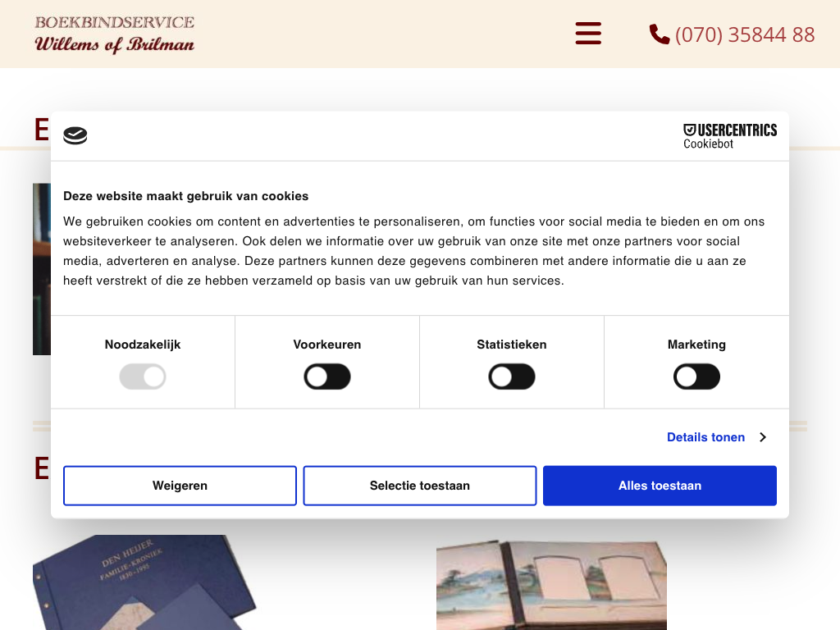Click the Boekbindservice Willems of Brilman logo
This screenshot has height=630, width=840.
pyautogui.click(x=115, y=34)
